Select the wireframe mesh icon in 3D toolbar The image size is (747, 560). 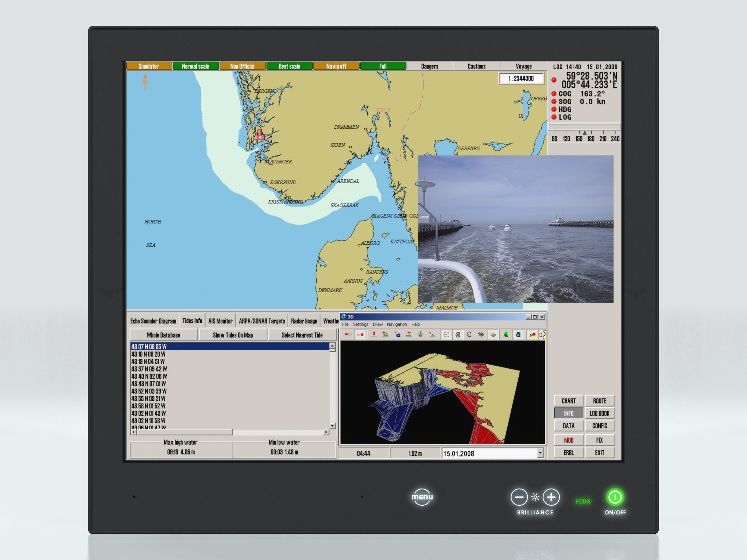coord(458,335)
